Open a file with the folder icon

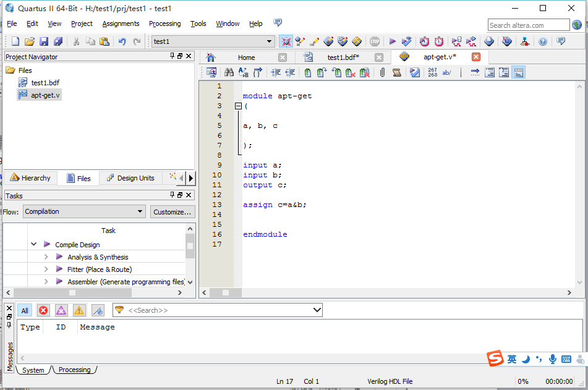[30, 41]
